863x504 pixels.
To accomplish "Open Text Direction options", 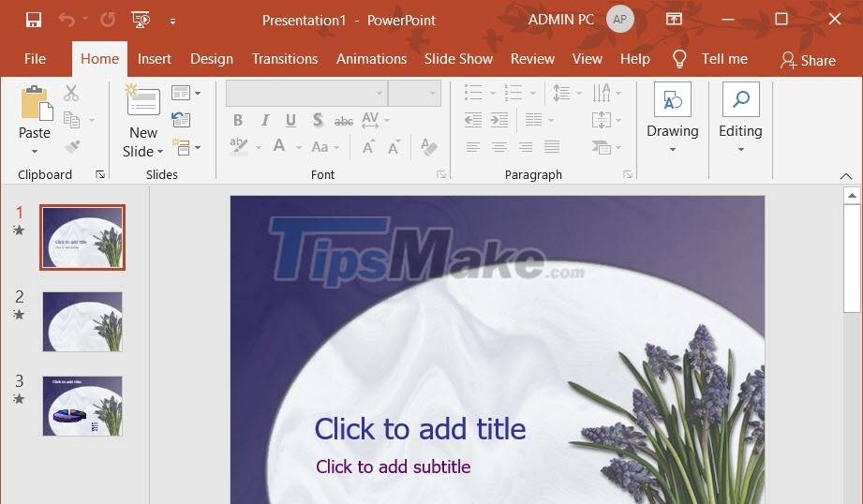I will pos(607,93).
